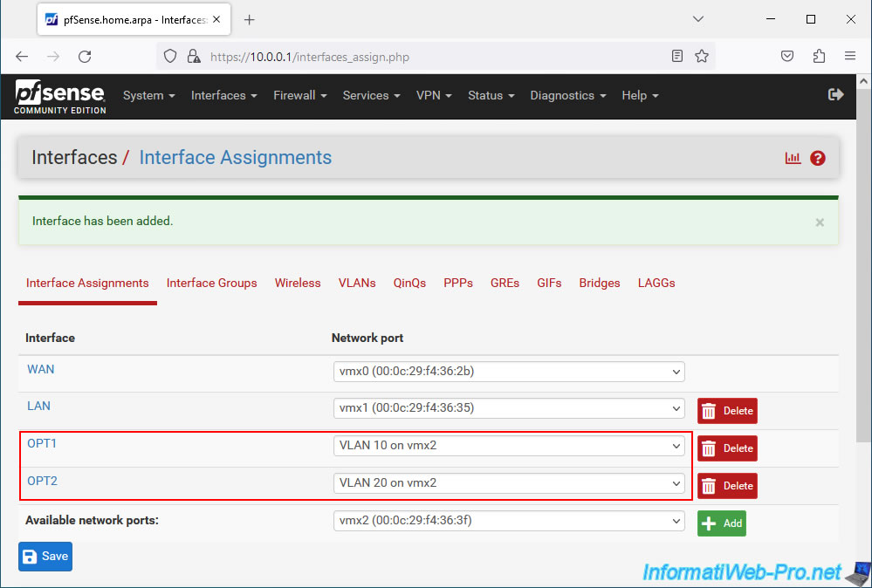This screenshot has height=588, width=872.
Task: Click the red help question mark icon
Action: tap(818, 158)
